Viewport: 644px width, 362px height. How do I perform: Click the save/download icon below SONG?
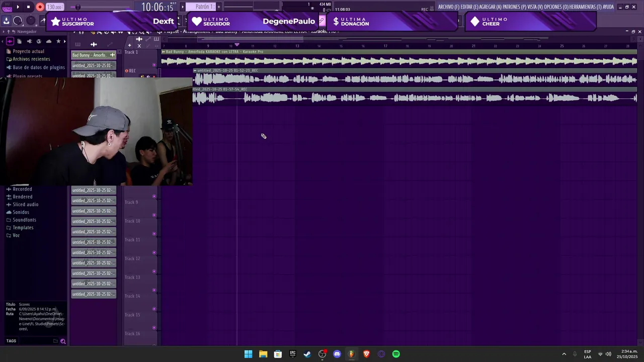pyautogui.click(x=6, y=21)
